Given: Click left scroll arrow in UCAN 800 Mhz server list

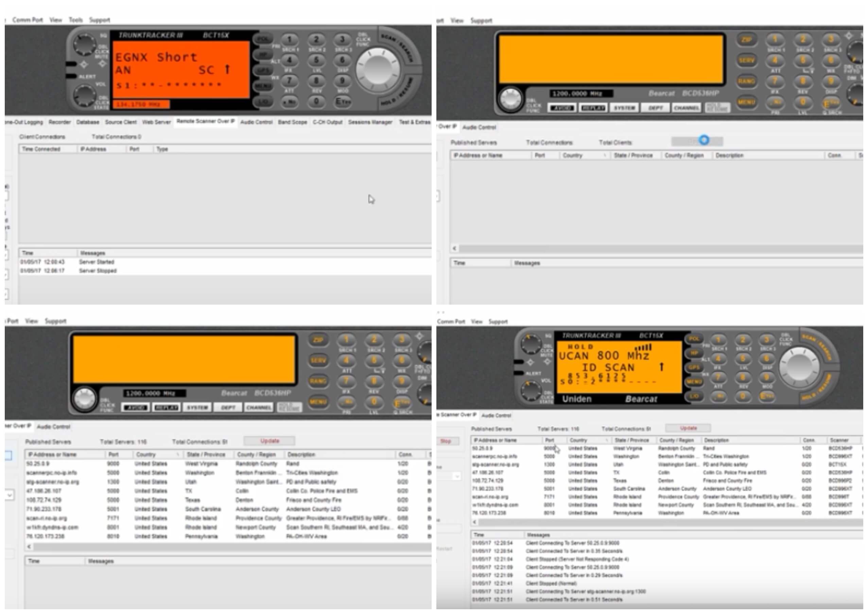Looking at the screenshot, I should tap(475, 522).
